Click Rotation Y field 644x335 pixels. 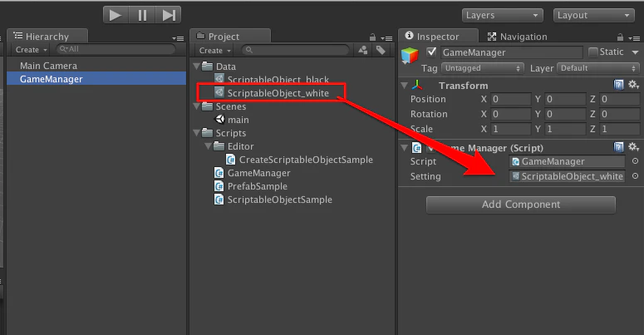point(565,114)
